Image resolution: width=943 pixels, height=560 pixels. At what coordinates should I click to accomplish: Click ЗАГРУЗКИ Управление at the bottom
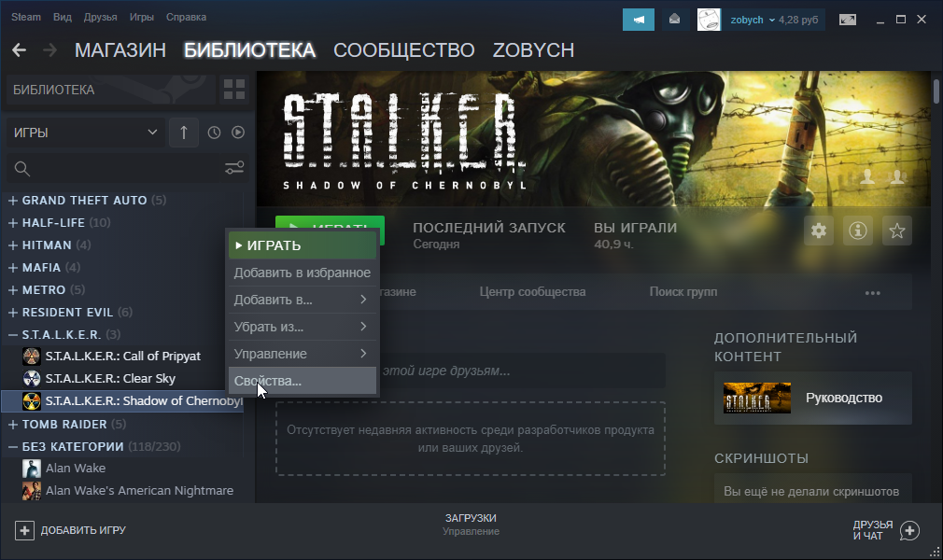pos(471,525)
